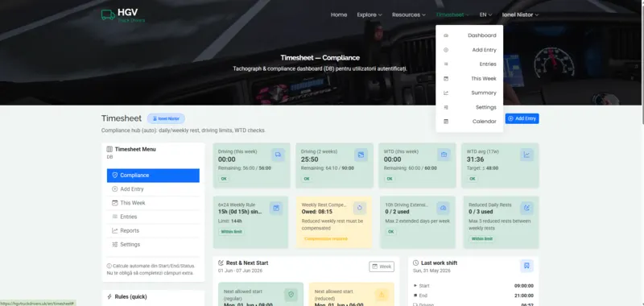Click the Timesheet Menu grid icon
Viewport: 644px width, 306px height.
109,149
